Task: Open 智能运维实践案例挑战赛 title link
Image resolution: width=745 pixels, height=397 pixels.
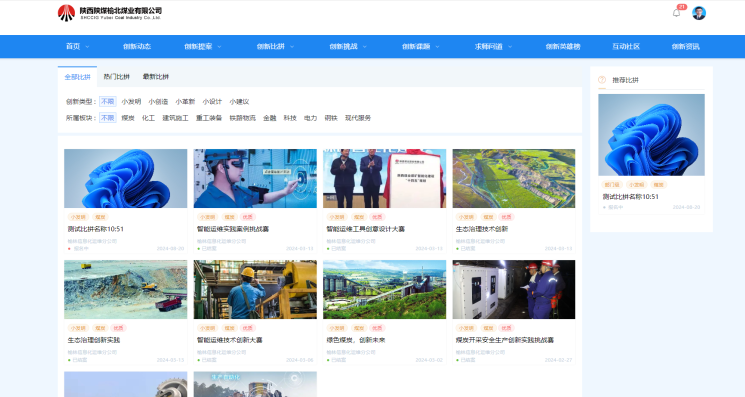Action: (x=233, y=229)
